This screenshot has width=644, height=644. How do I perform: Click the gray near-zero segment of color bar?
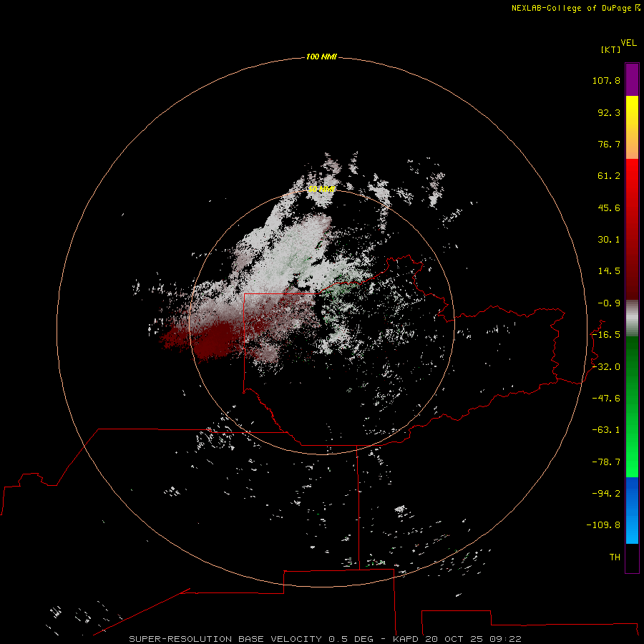click(632, 318)
